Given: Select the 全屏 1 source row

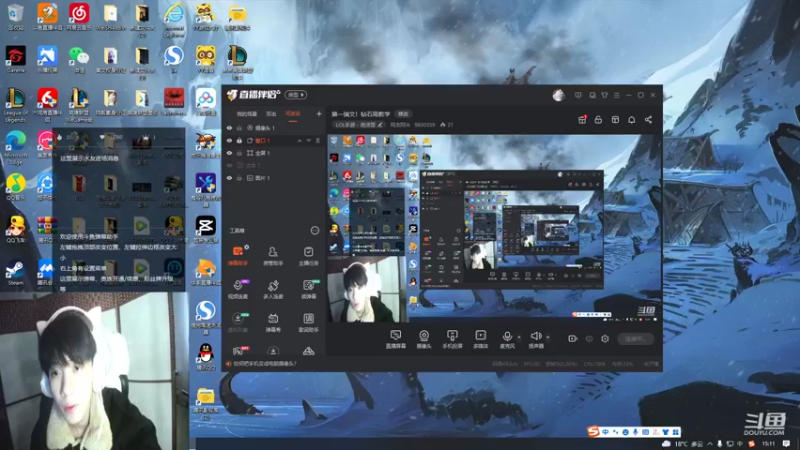Looking at the screenshot, I should pyautogui.click(x=274, y=153).
